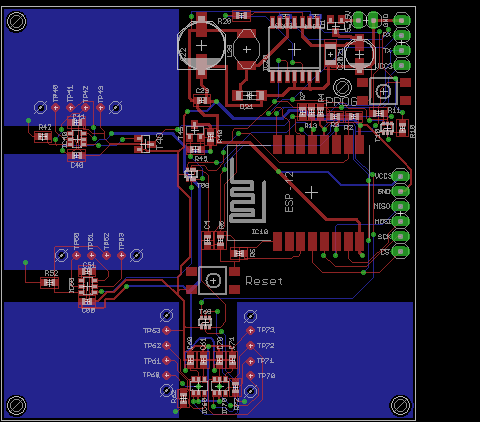Click the ESP-12 meander antenna outline
Viewport: 480px width, 422px height.
point(247,190)
